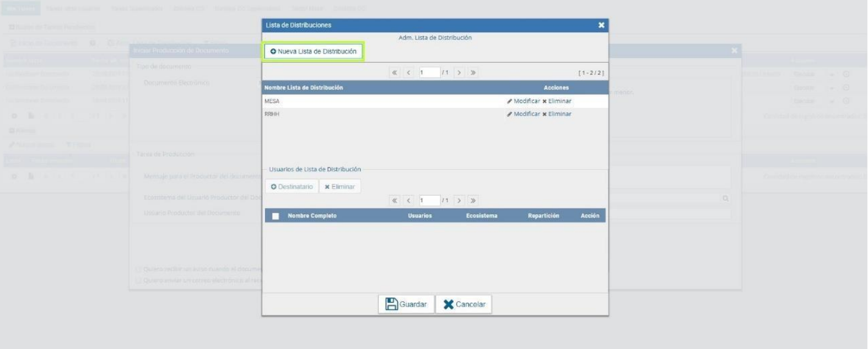Click Eliminar X icon for MESA list
868x349 pixels.
(545, 101)
